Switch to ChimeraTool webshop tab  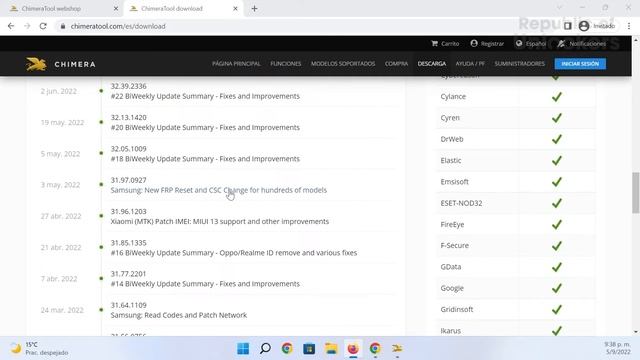point(61,9)
